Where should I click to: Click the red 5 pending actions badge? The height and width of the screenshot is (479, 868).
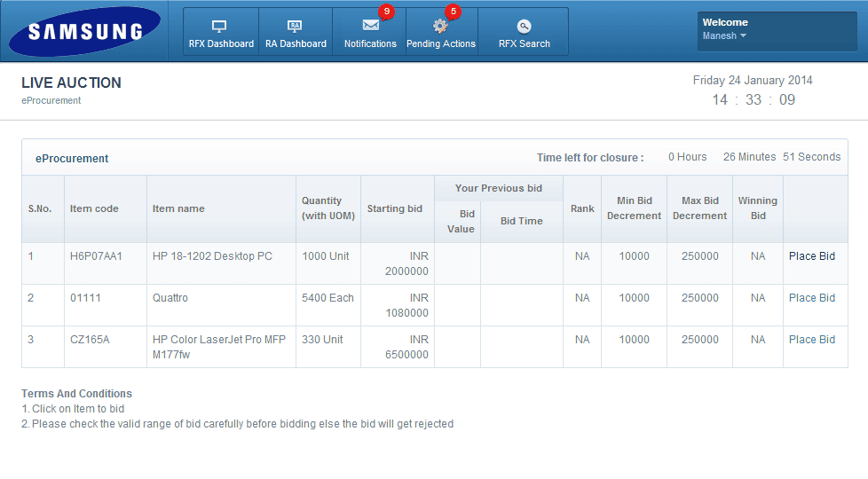(453, 12)
